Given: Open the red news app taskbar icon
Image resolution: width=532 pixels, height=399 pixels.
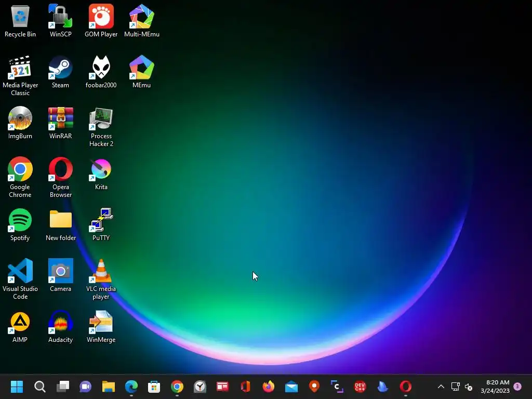Looking at the screenshot, I should point(222,387).
